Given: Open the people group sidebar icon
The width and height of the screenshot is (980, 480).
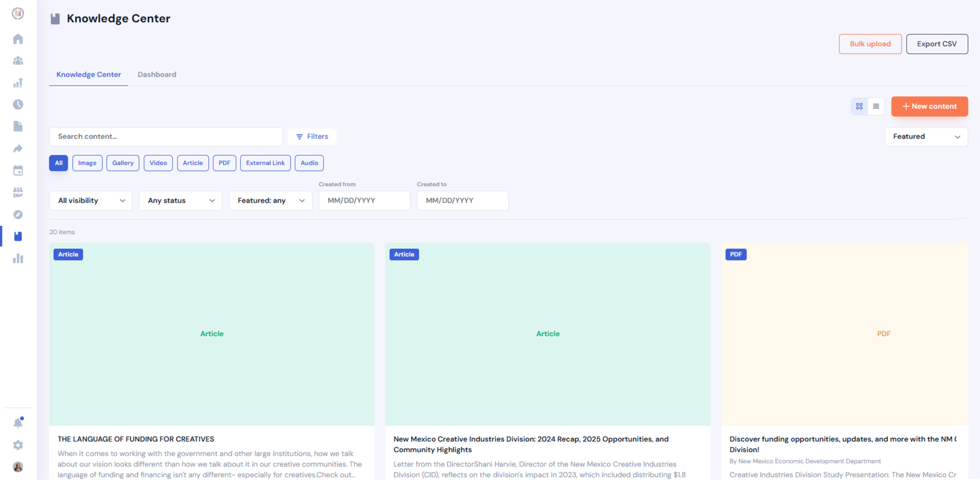Looking at the screenshot, I should [x=18, y=61].
